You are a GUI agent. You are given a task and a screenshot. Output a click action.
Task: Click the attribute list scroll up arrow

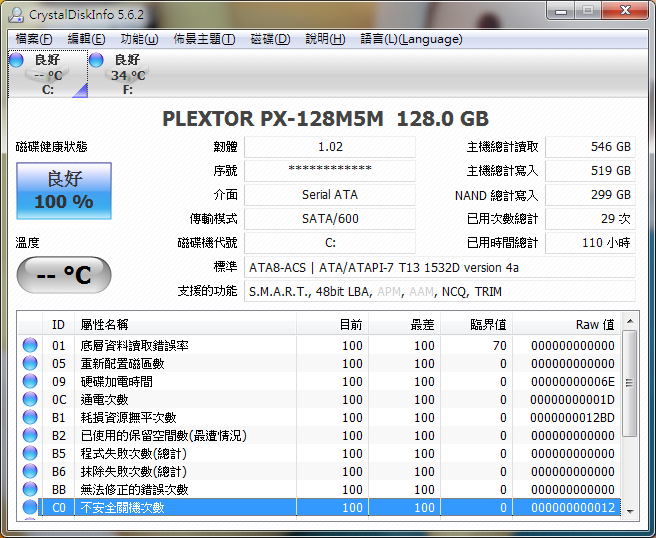click(630, 321)
